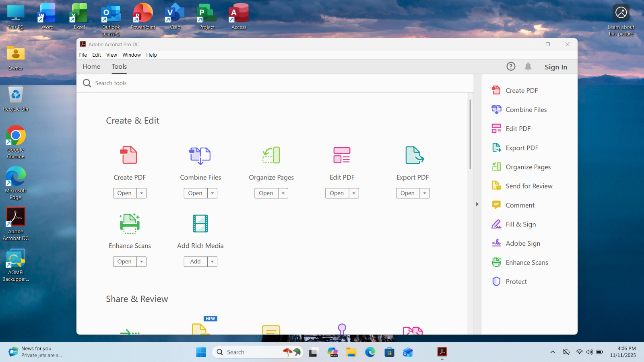Switch to the Tools tab

coord(119,66)
